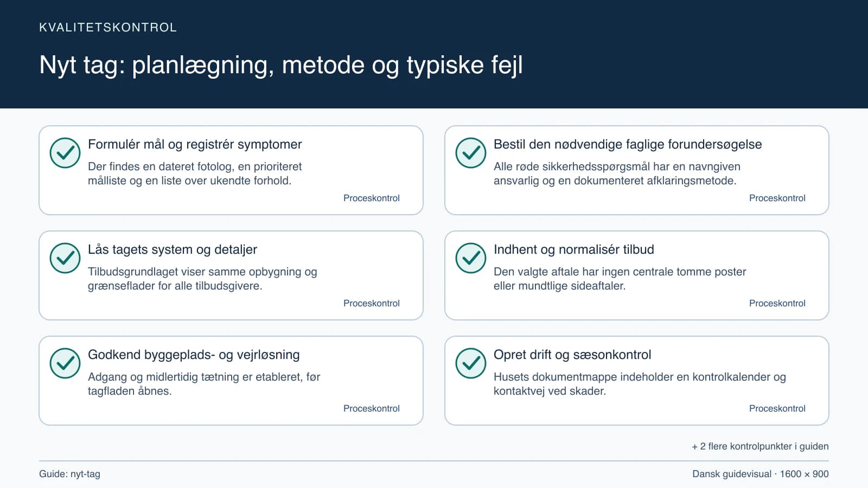Click the Lås tagets system og detaljer title
868x488 pixels.
173,249
